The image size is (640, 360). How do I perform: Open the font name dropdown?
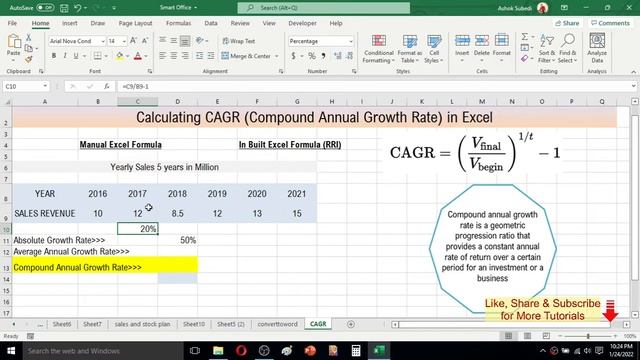pos(102,41)
